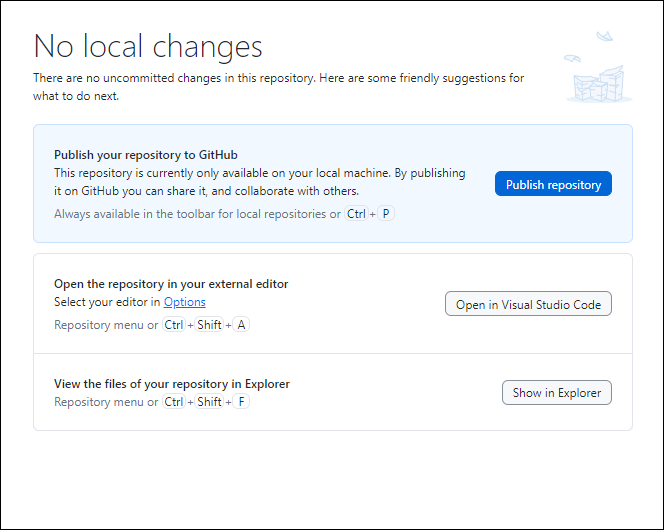Click the A key badge in editor shortcut
This screenshot has width=664, height=530.
coord(240,325)
